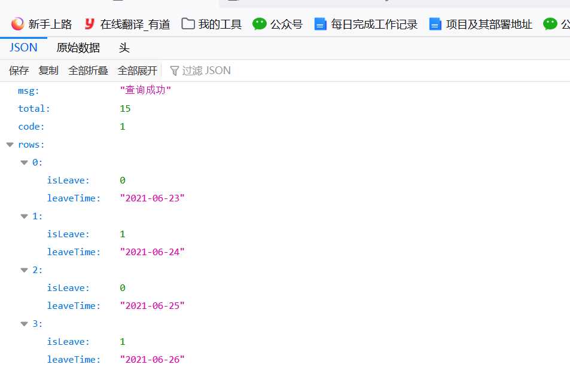
Task: Open the 新手上路 Firefox bookmark icon
Action: [17, 24]
